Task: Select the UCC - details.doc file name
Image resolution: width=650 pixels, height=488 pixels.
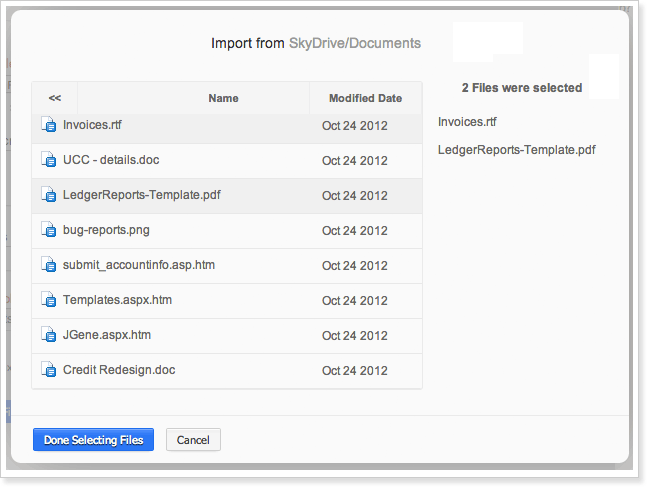Action: [111, 160]
